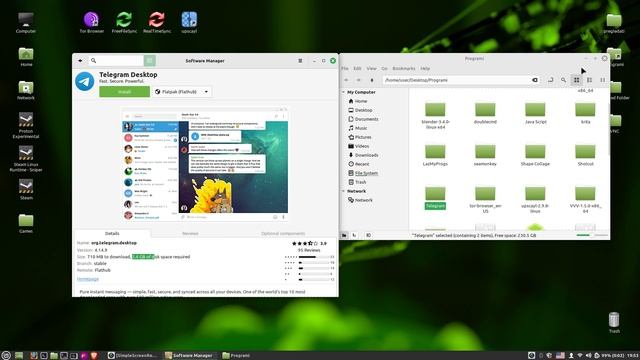
Task: Select the tor-browser_en-US folder
Action: 485,200
